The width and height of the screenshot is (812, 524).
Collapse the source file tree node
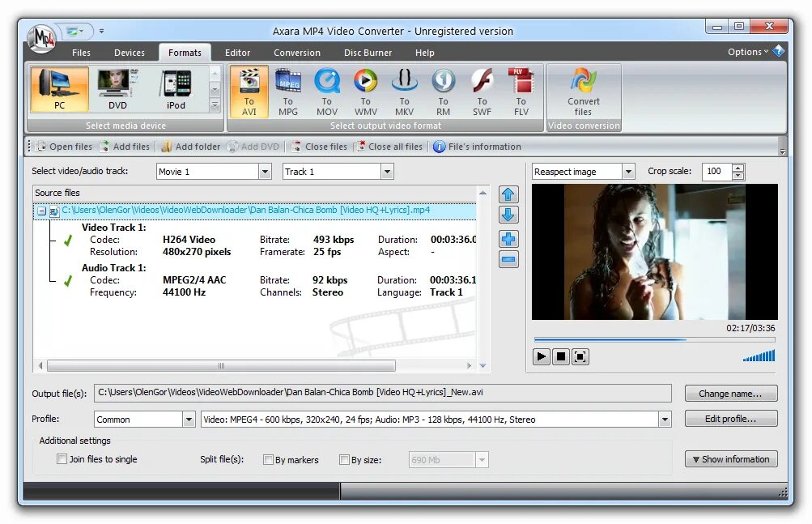41,211
